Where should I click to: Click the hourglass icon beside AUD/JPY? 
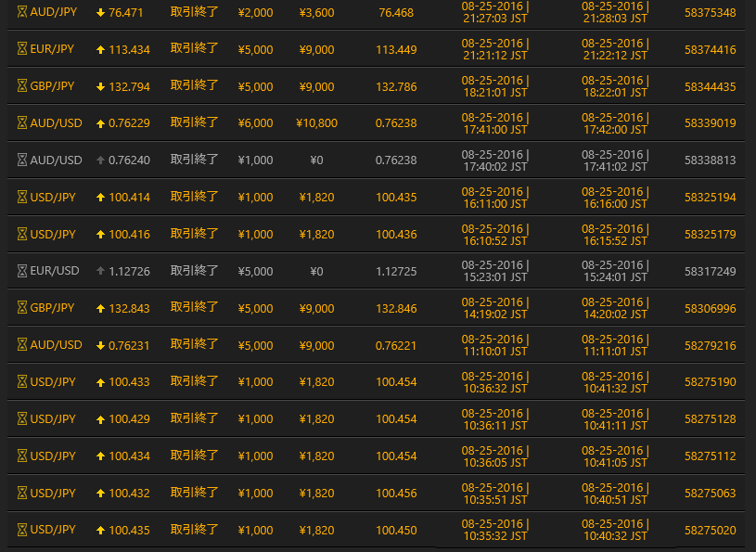pos(23,12)
